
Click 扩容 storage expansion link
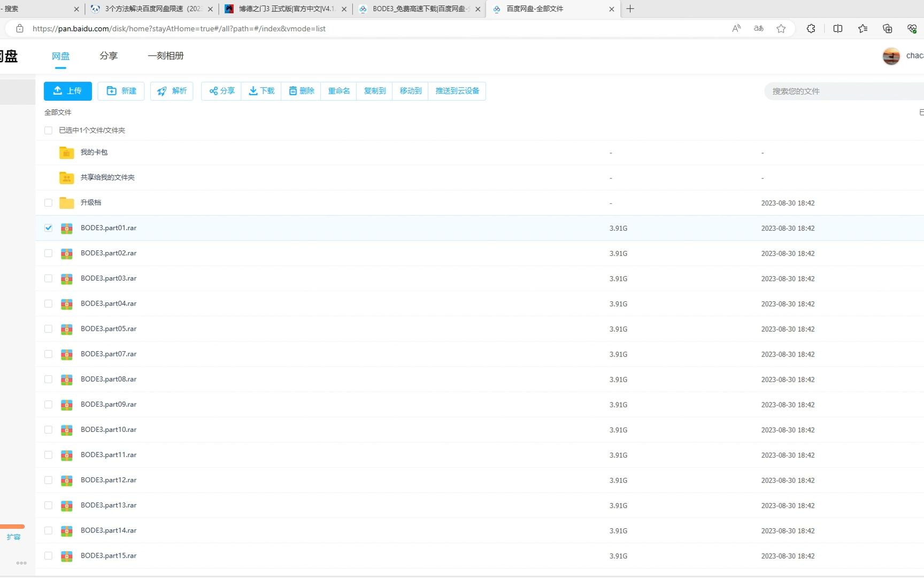tap(13, 537)
